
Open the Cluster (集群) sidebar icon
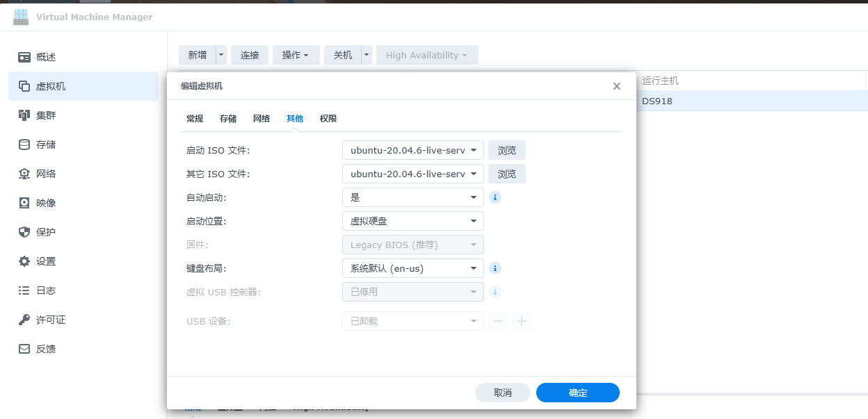point(24,115)
